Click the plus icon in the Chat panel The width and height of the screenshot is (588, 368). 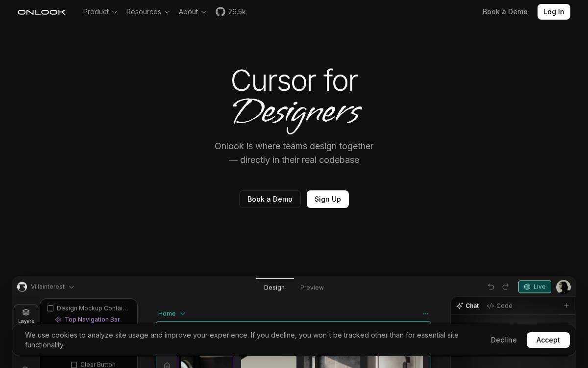[x=566, y=305]
